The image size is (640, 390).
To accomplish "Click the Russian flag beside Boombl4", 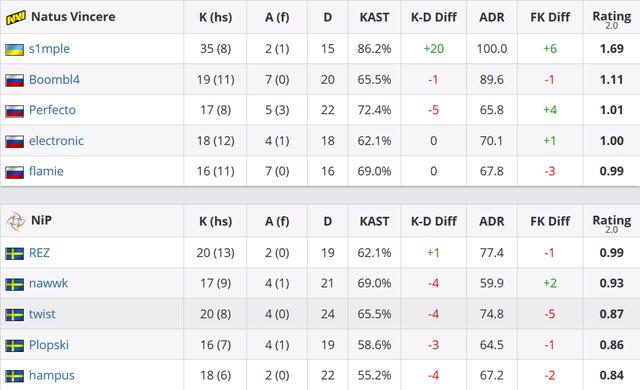I will click(15, 80).
